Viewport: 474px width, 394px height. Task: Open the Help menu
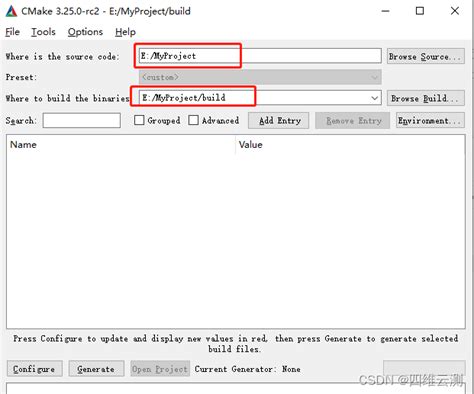pos(125,32)
